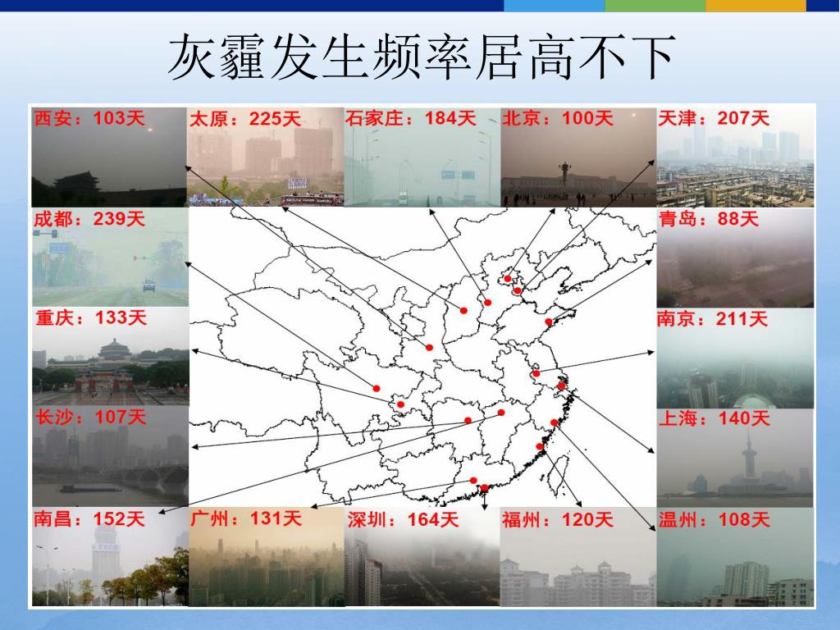Click the Nanjing stadium haze photo
The width and height of the screenshot is (840, 630).
pyautogui.click(x=736, y=358)
